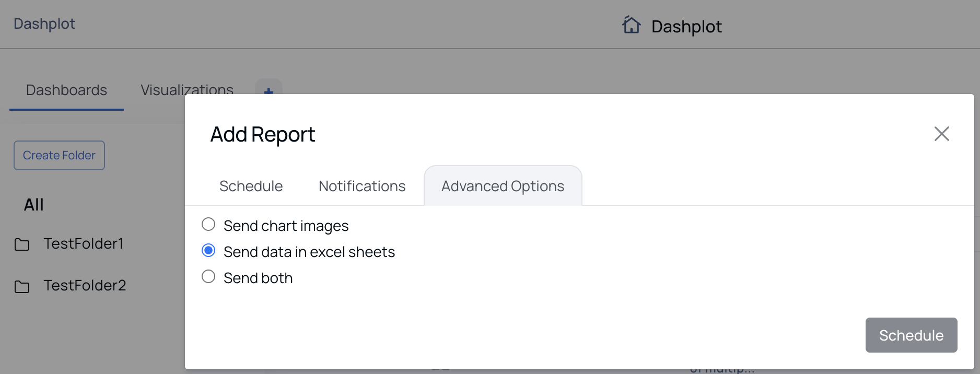Click the TestFolder2 folder icon
The height and width of the screenshot is (374, 980).
[22, 286]
